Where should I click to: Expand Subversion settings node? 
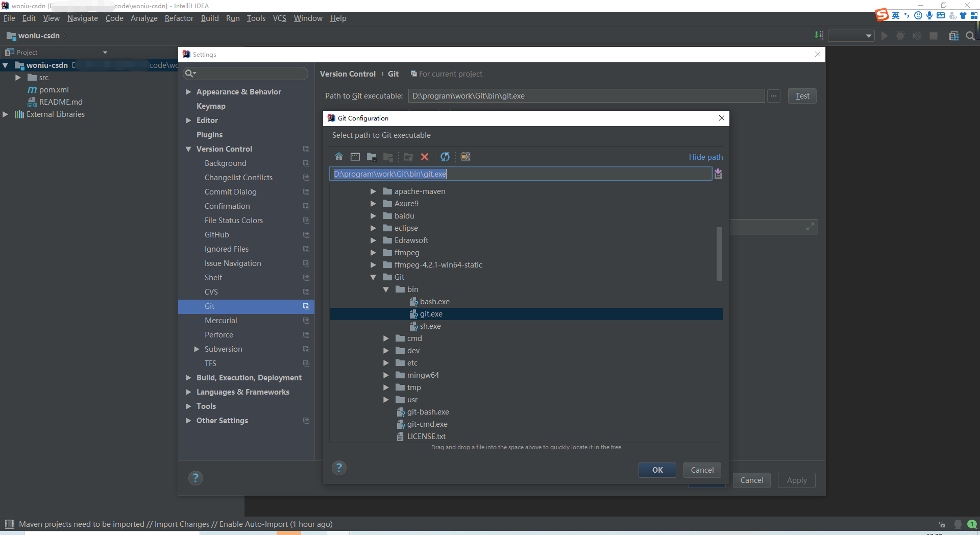coord(197,349)
